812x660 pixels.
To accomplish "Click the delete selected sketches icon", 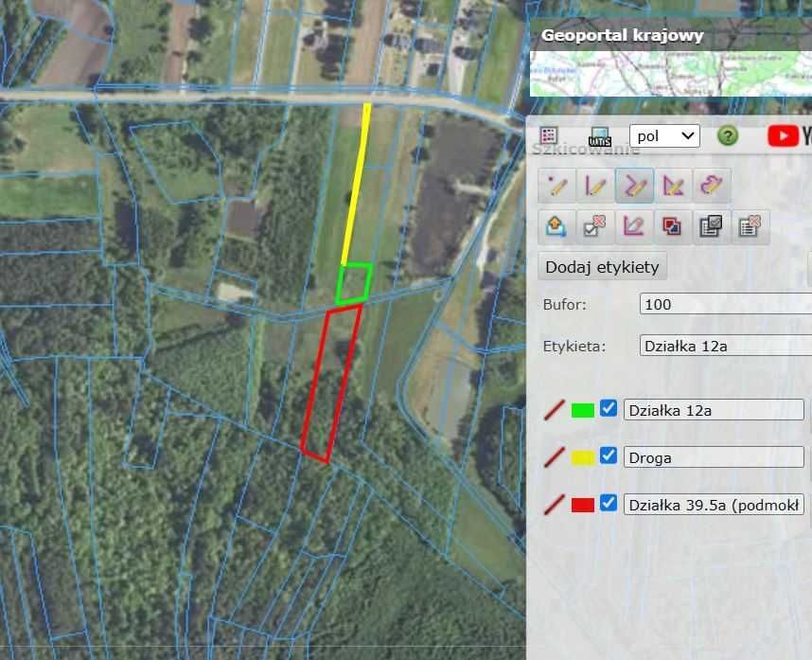I will coord(595,227).
